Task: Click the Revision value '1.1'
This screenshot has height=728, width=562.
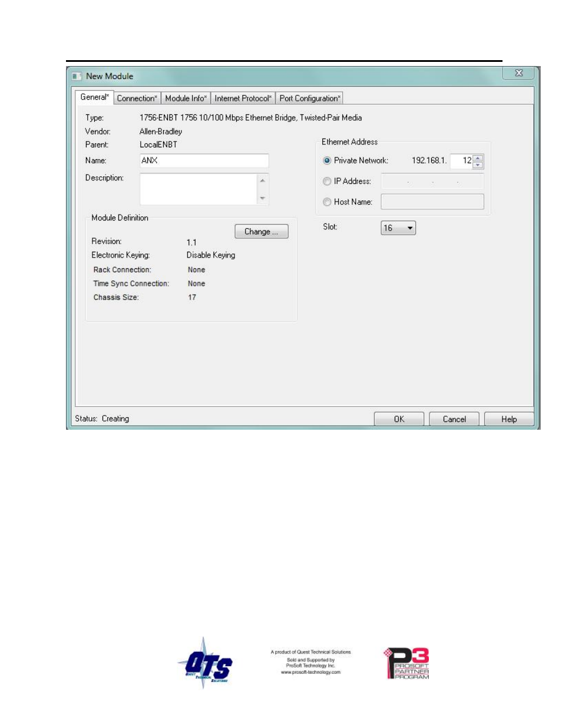Action: click(x=191, y=242)
